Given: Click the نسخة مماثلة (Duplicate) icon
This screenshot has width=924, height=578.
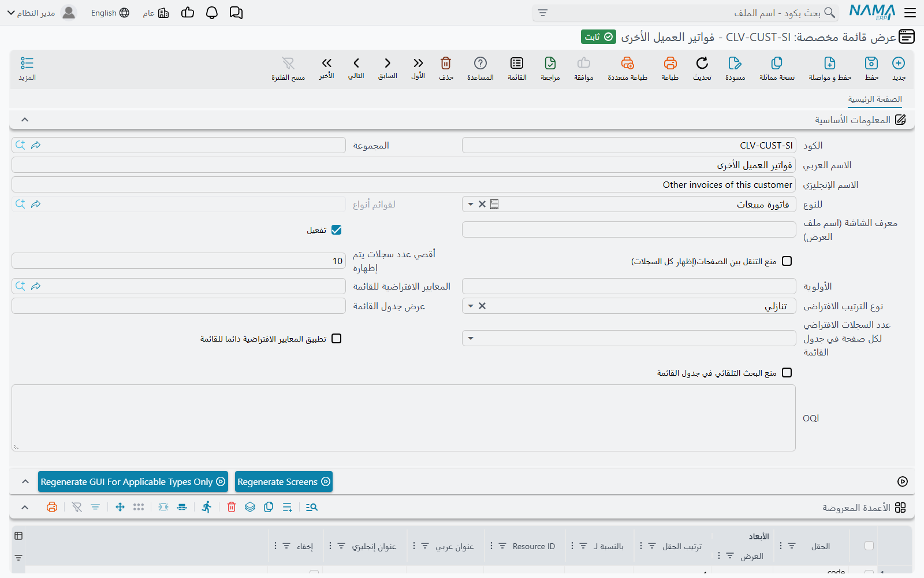Looking at the screenshot, I should pyautogui.click(x=777, y=63).
